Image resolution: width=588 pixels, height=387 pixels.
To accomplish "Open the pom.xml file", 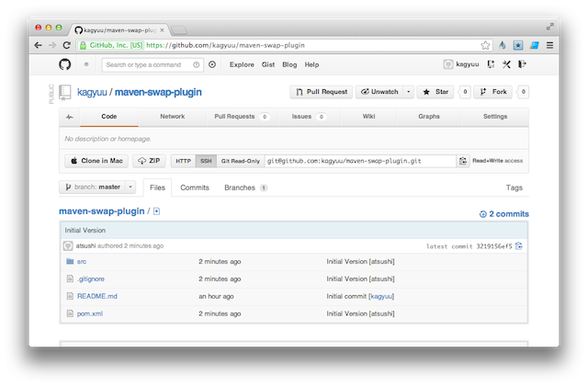I will (89, 313).
